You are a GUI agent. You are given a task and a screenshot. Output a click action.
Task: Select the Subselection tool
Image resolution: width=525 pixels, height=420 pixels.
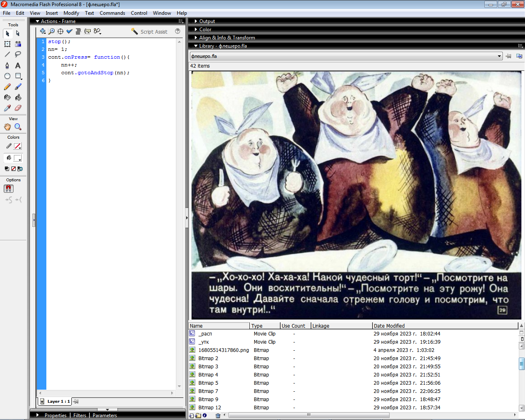(x=18, y=33)
